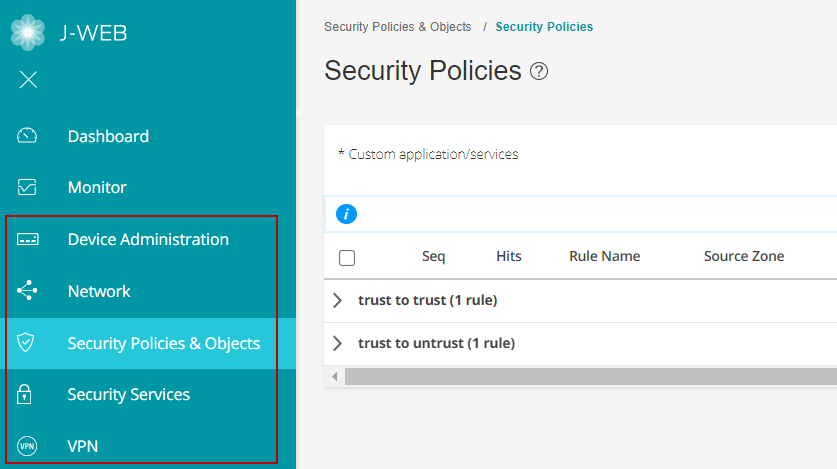This screenshot has height=469, width=837.
Task: Click the Network share icon
Action: point(27,291)
